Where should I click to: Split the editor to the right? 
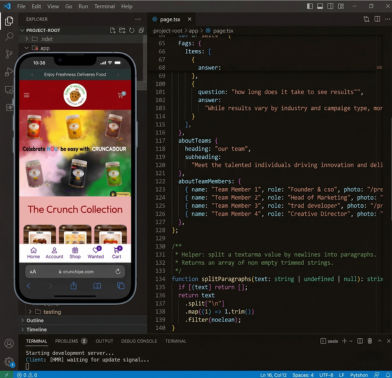coord(377,19)
